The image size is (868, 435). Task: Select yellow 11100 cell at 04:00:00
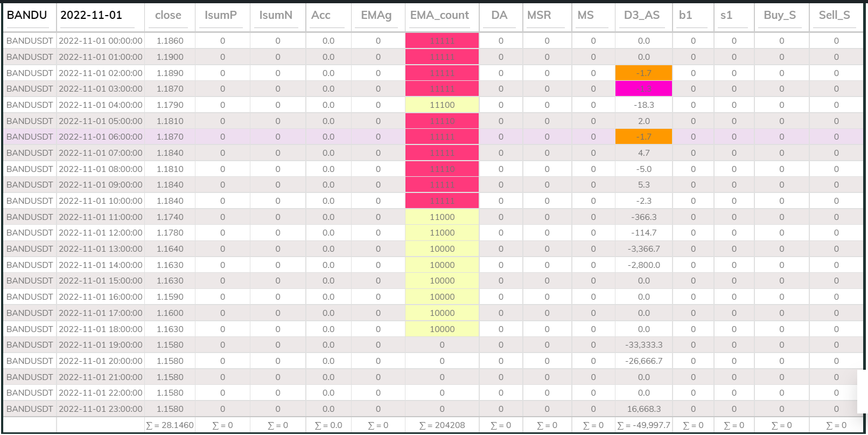pos(442,105)
